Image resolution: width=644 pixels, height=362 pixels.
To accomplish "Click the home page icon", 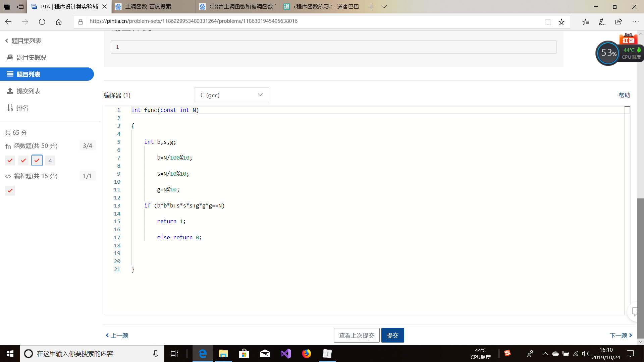I will pyautogui.click(x=59, y=22).
